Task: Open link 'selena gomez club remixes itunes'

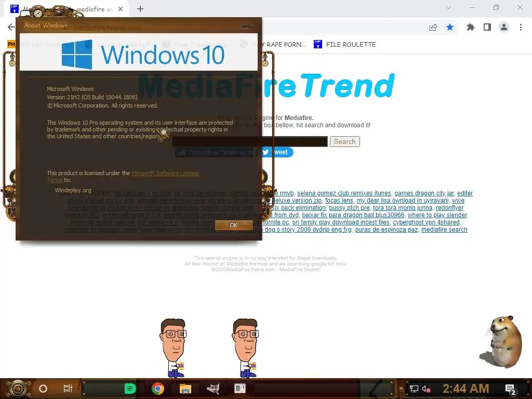Action: (x=344, y=193)
